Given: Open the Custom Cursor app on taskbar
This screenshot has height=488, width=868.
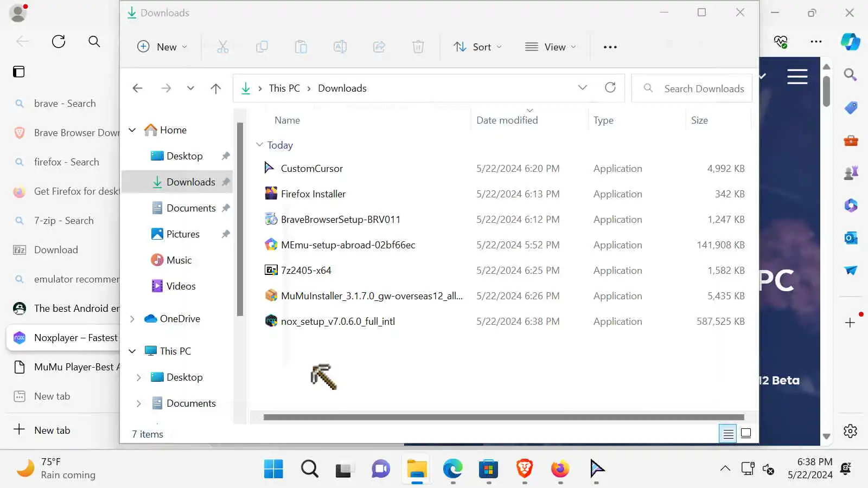Looking at the screenshot, I should pos(596,468).
